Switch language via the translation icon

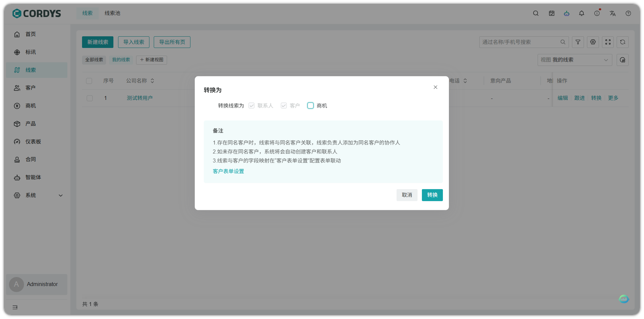tap(612, 13)
